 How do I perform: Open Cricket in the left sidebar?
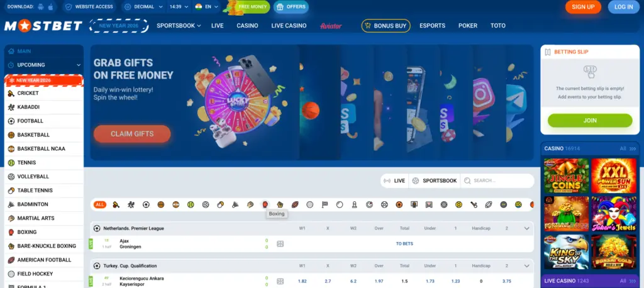[x=44, y=93]
